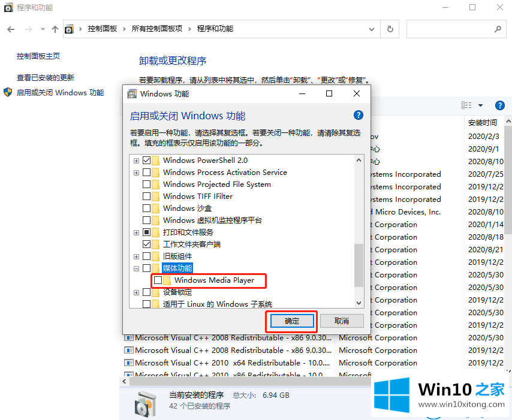Image resolution: width=512 pixels, height=420 pixels.
Task: Expand Windows Process Activation Service node
Action: tap(136, 173)
